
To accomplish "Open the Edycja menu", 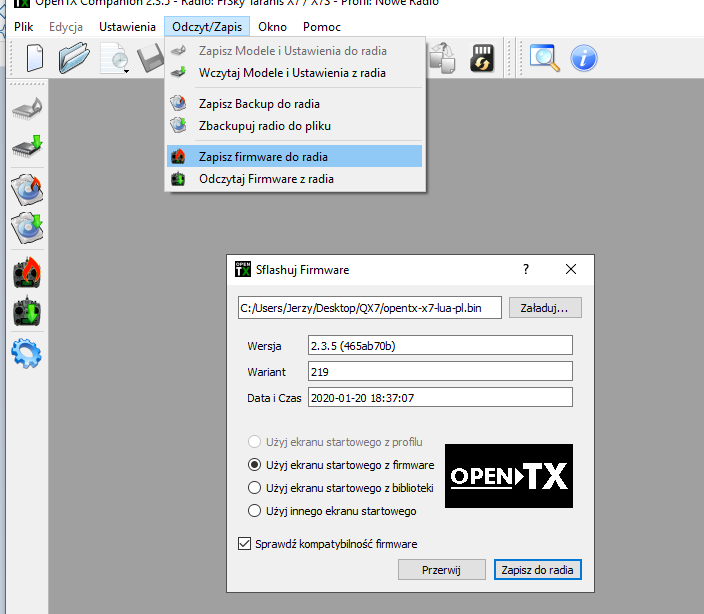I will point(66,27).
